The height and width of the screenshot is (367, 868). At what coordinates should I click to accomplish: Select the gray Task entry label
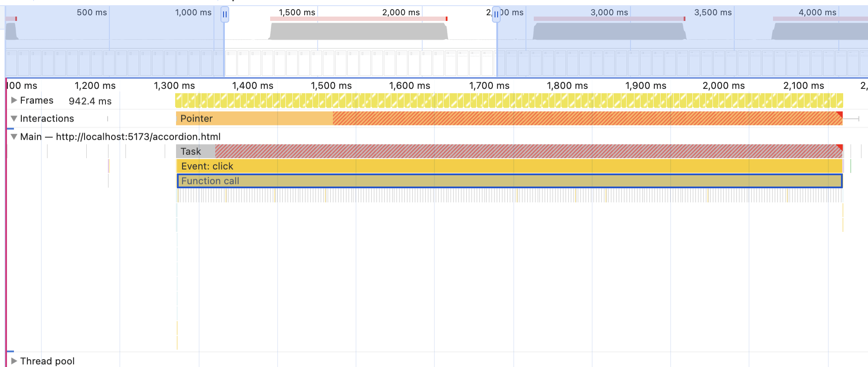click(x=192, y=151)
